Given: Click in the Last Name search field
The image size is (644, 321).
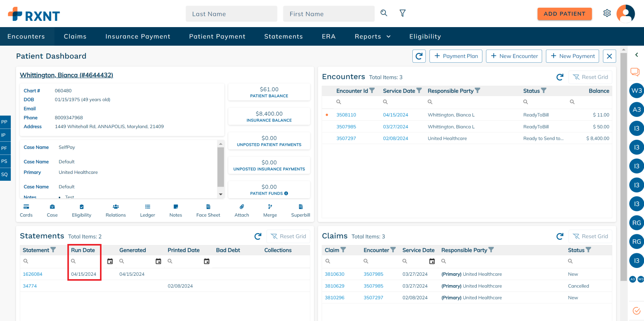Looking at the screenshot, I should [231, 14].
